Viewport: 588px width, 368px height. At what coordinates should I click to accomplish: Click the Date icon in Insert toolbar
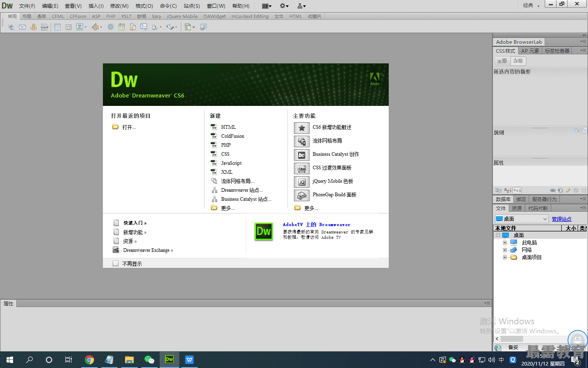point(122,27)
